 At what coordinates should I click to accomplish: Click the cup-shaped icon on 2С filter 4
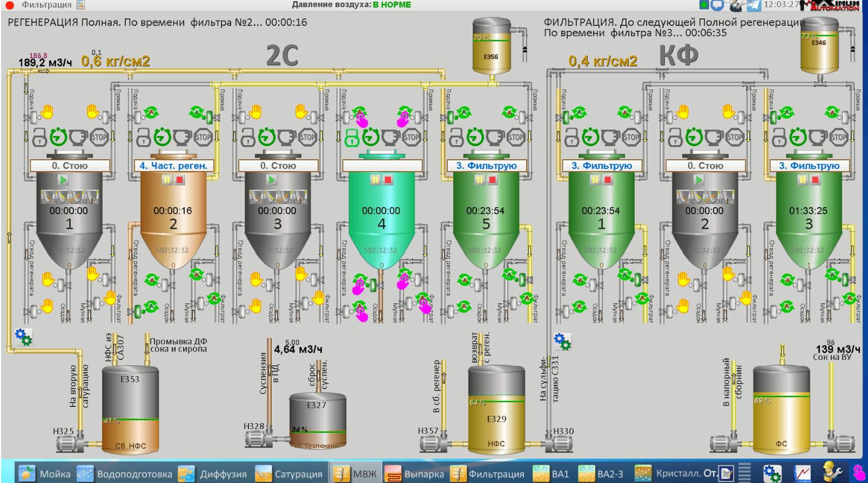tap(391, 137)
